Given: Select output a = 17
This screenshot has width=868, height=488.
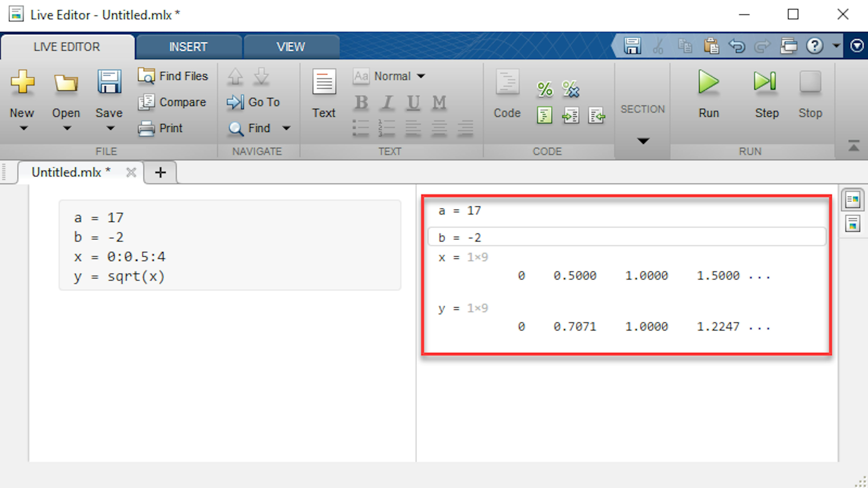Looking at the screenshot, I should [460, 211].
